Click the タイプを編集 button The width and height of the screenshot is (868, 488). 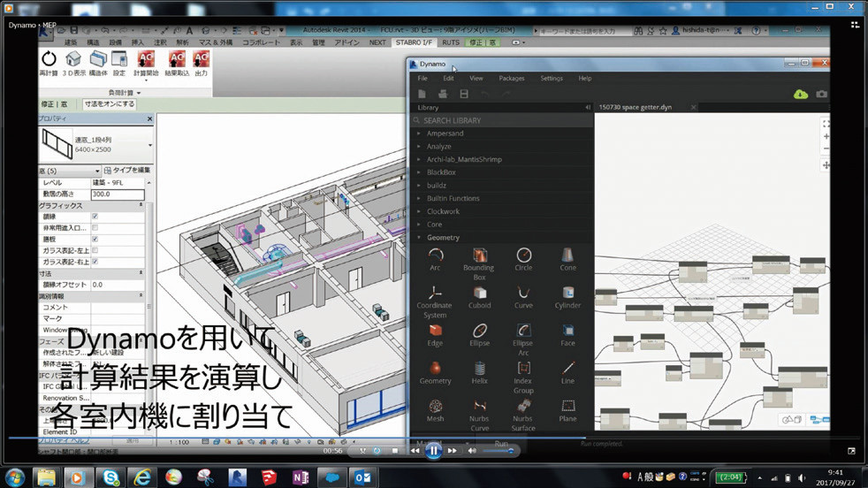point(127,171)
